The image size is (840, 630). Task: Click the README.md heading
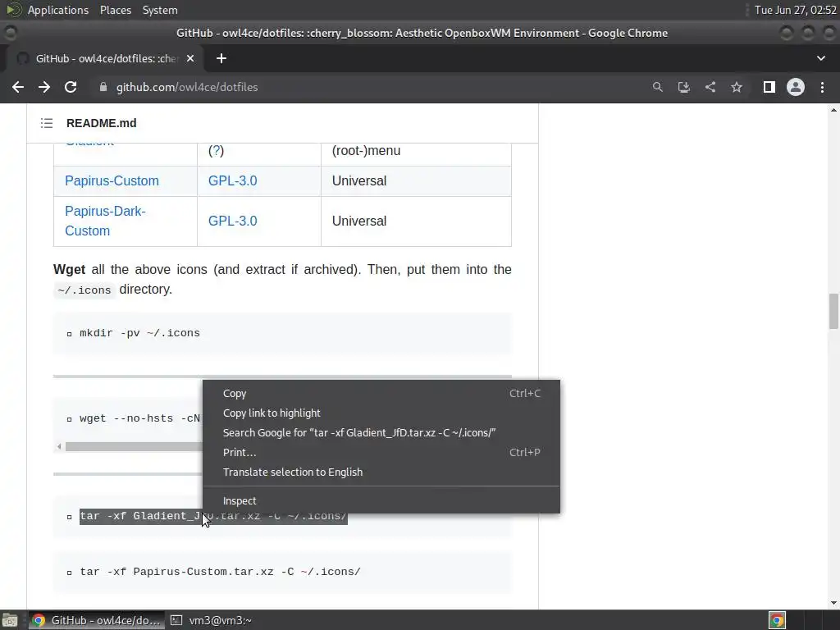point(101,123)
